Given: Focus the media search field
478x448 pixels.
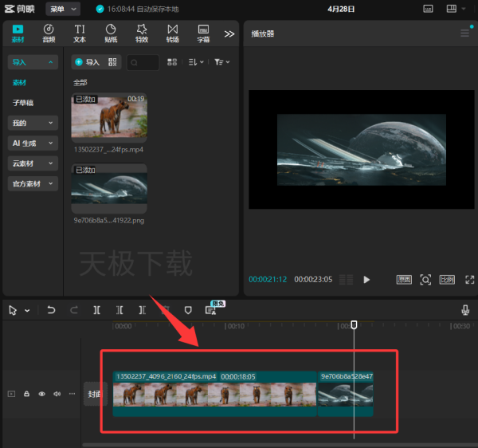Looking at the screenshot, I should [143, 62].
